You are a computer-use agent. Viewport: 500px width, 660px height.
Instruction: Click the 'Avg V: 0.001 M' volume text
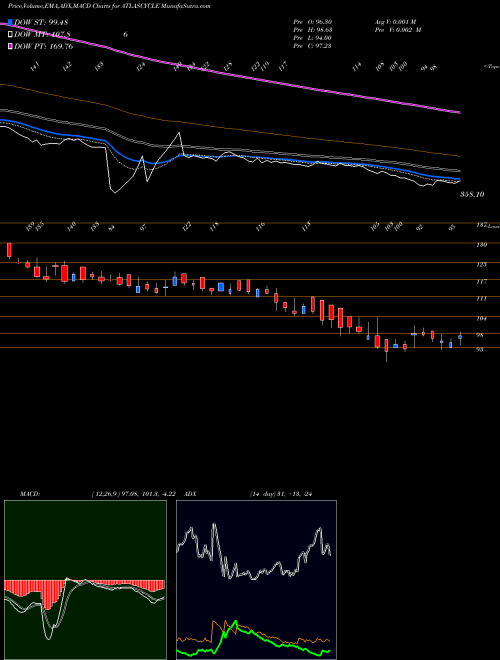coord(398,22)
